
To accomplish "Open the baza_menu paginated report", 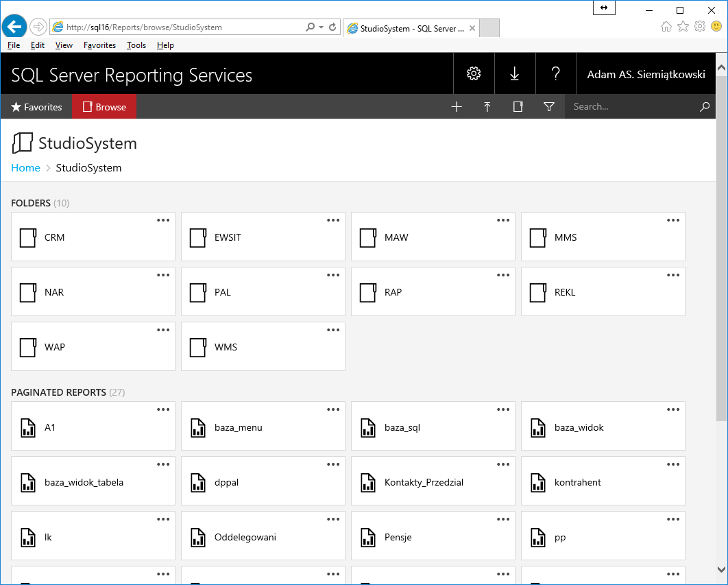I will pyautogui.click(x=263, y=427).
